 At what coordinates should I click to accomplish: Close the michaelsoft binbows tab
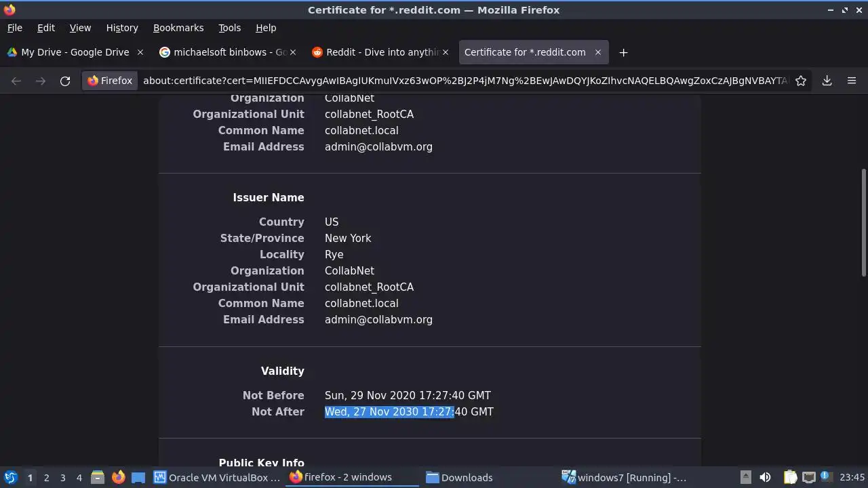point(293,52)
